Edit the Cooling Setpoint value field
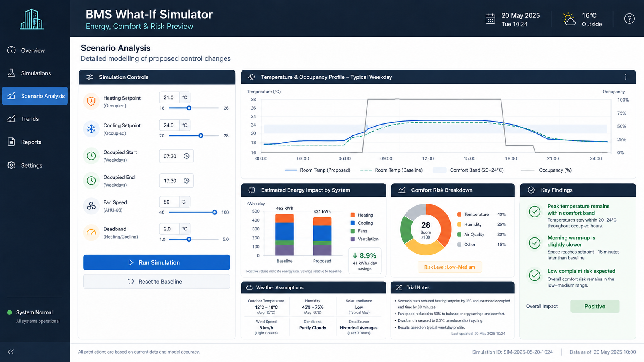This screenshot has height=362, width=644. click(169, 125)
